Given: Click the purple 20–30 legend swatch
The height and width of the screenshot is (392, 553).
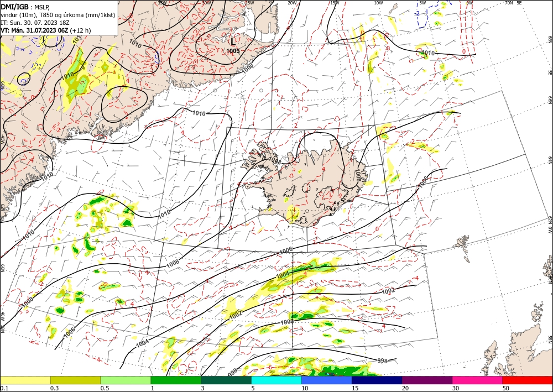Looking at the screenshot, I should [427, 380].
